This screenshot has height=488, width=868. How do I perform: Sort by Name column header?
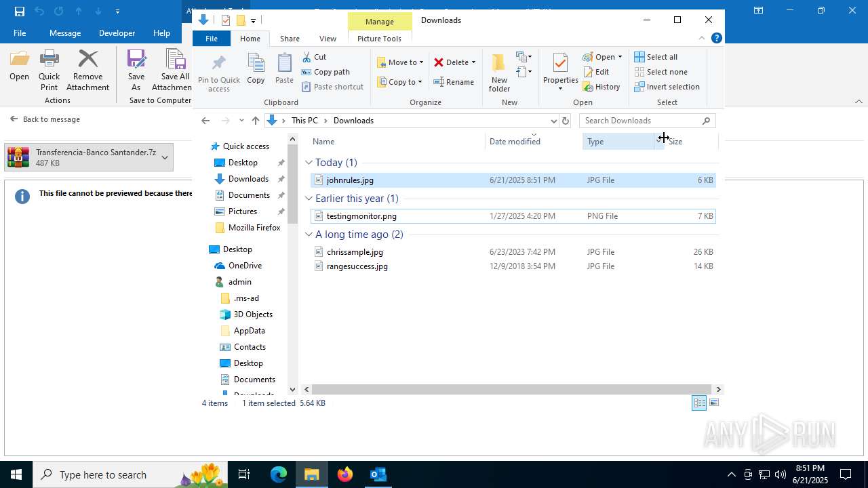396,141
